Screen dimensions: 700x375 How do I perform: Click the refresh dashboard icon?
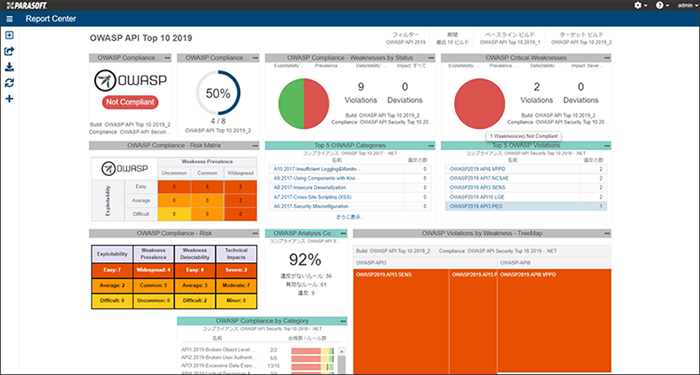(9, 83)
